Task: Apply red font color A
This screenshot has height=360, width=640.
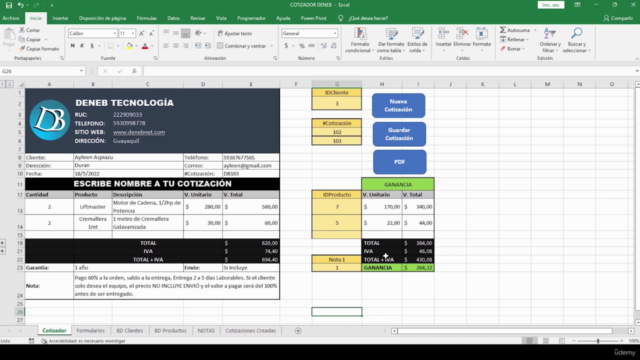Action: click(x=145, y=46)
